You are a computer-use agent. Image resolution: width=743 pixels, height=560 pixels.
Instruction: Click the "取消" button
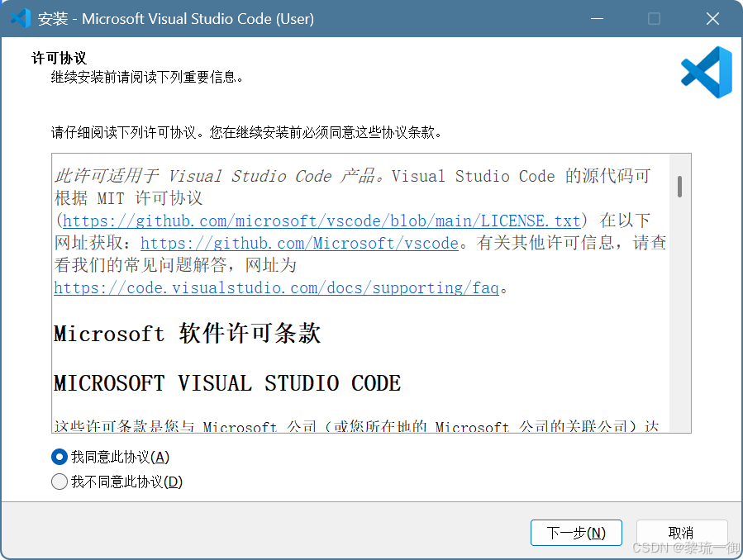coord(681,533)
